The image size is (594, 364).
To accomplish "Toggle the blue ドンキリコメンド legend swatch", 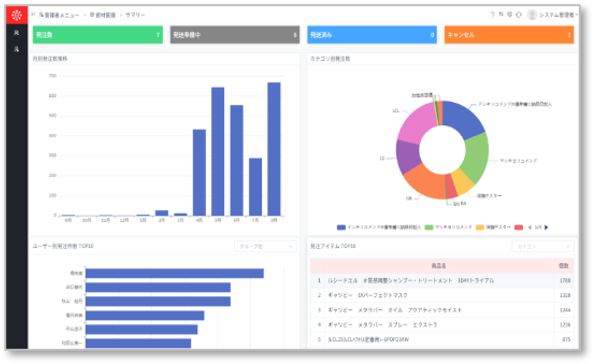I will (341, 227).
